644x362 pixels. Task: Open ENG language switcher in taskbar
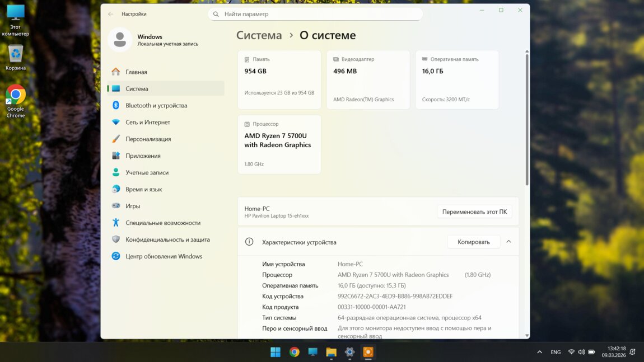[556, 352]
